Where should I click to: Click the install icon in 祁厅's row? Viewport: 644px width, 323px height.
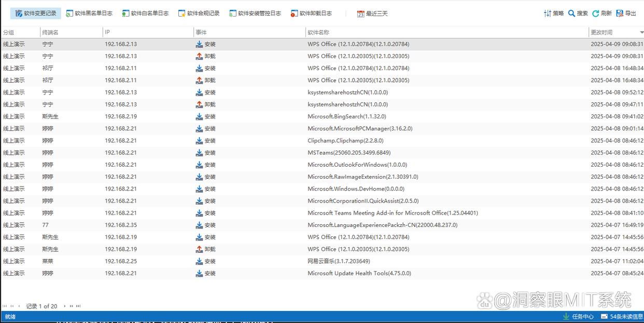(199, 69)
